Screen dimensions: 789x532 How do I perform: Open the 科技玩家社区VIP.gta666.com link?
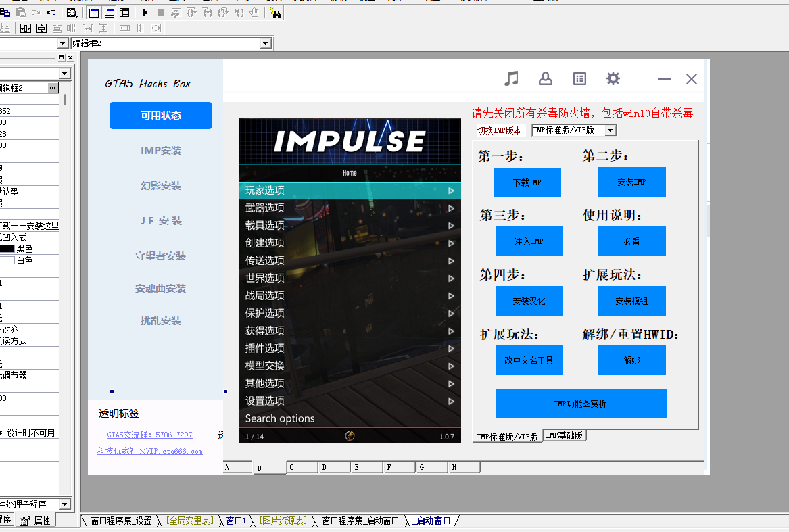point(149,451)
